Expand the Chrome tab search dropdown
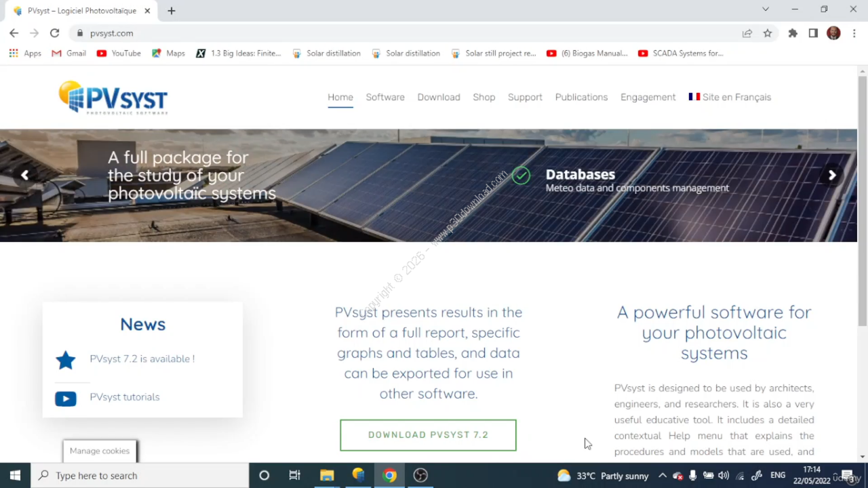Image resolution: width=868 pixels, height=488 pixels. pyautogui.click(x=766, y=9)
